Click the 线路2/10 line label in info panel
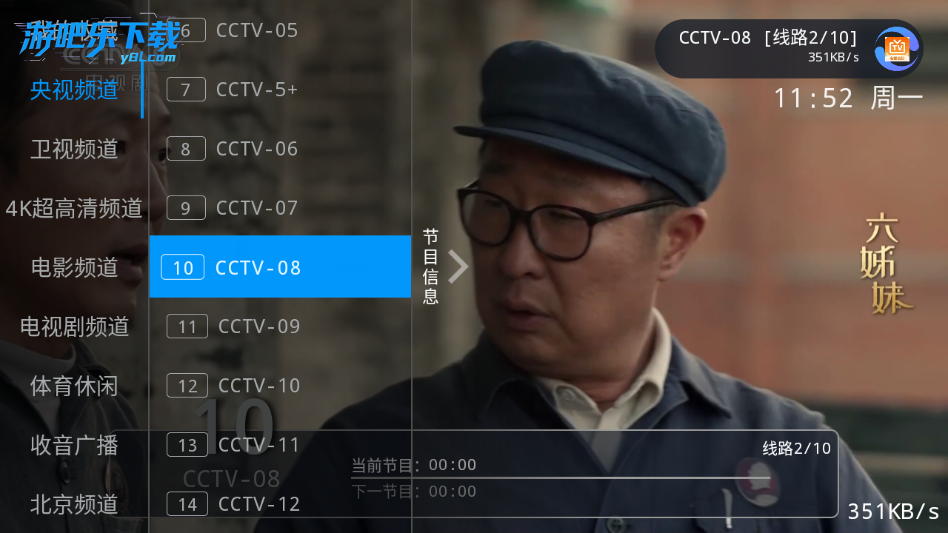 (x=796, y=448)
